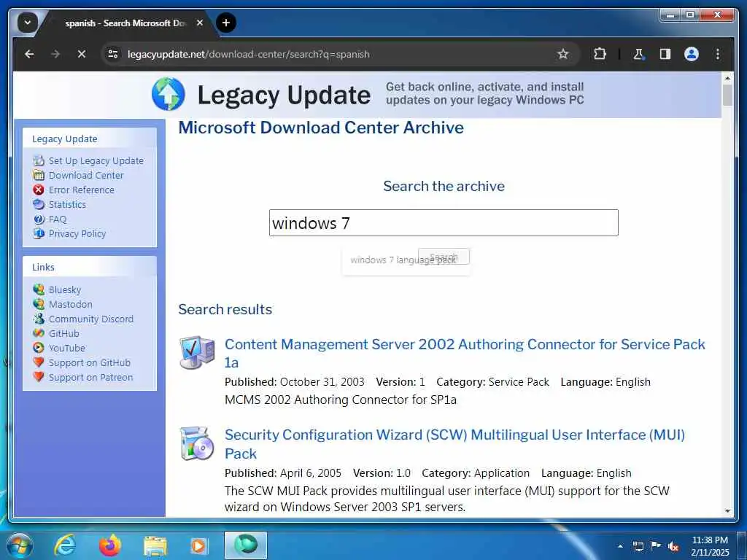This screenshot has height=560, width=747.
Task: Open a new tab with the plus button
Action: pyautogui.click(x=226, y=23)
